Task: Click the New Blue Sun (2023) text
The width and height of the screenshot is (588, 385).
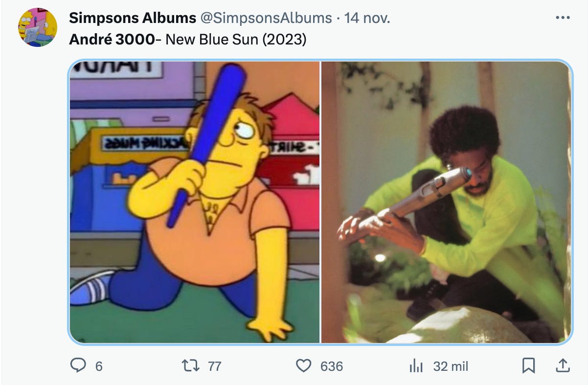Action: tap(236, 39)
